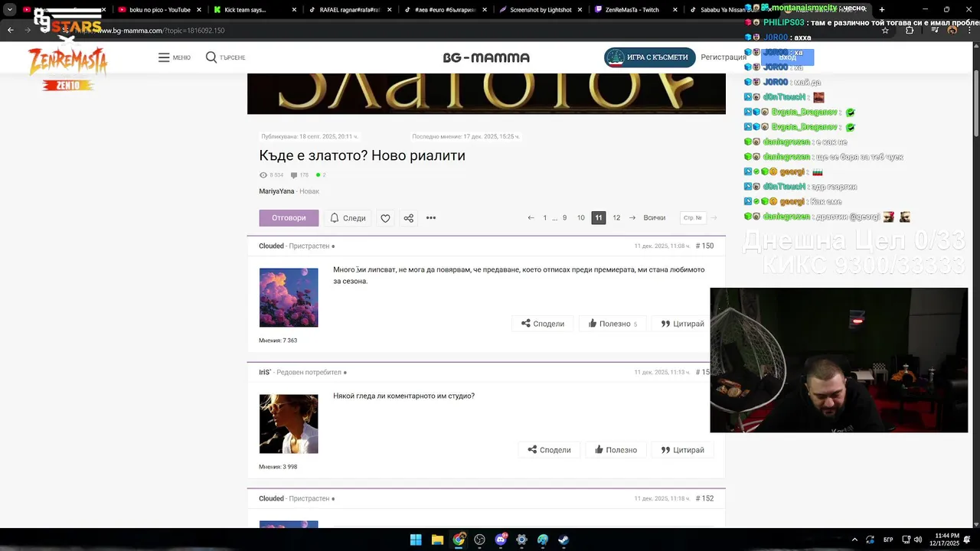Select current page 11 in pagination
This screenshot has width=980, height=551.
click(599, 218)
